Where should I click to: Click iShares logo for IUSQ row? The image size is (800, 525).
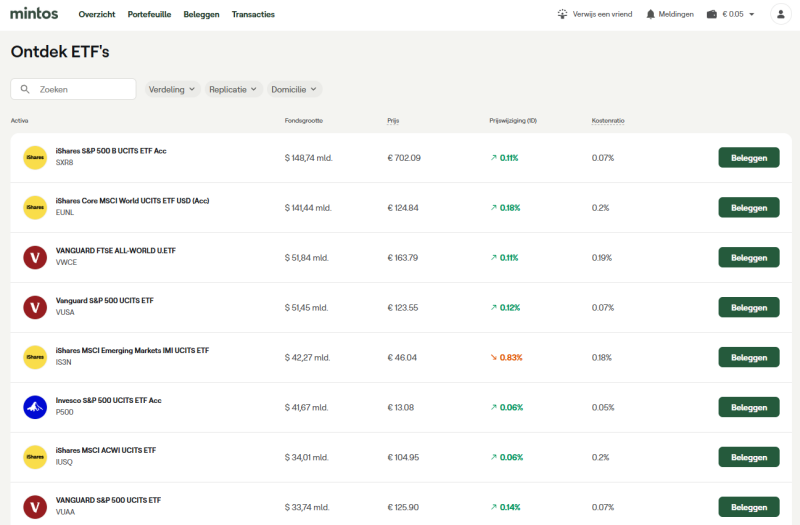35,457
